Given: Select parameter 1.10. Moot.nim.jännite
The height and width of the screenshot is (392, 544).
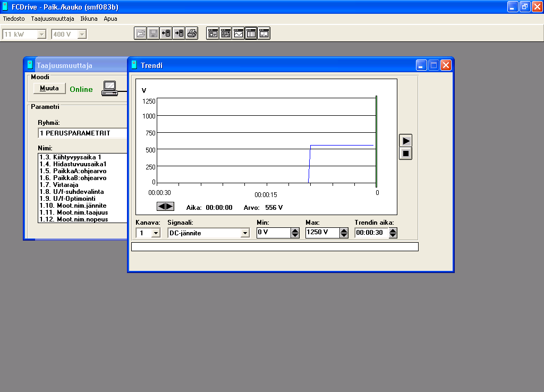Looking at the screenshot, I should 82,206.
